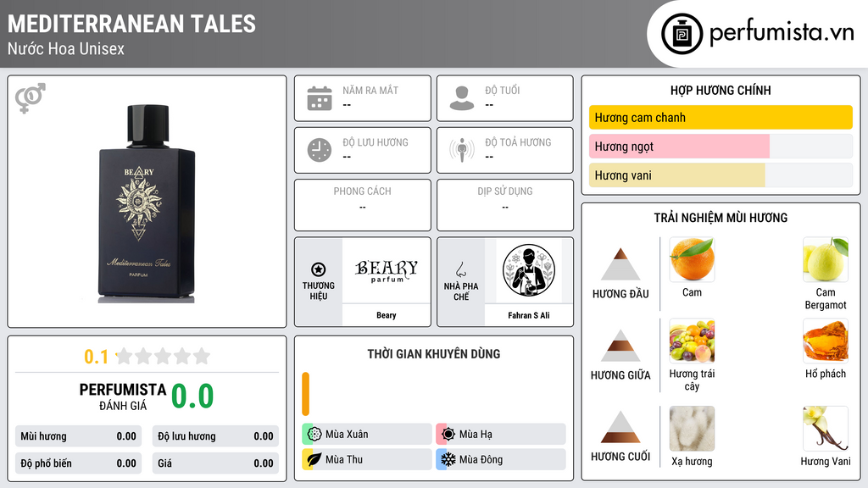Click the Nước Hoa Unisex subtitle

(x=66, y=48)
